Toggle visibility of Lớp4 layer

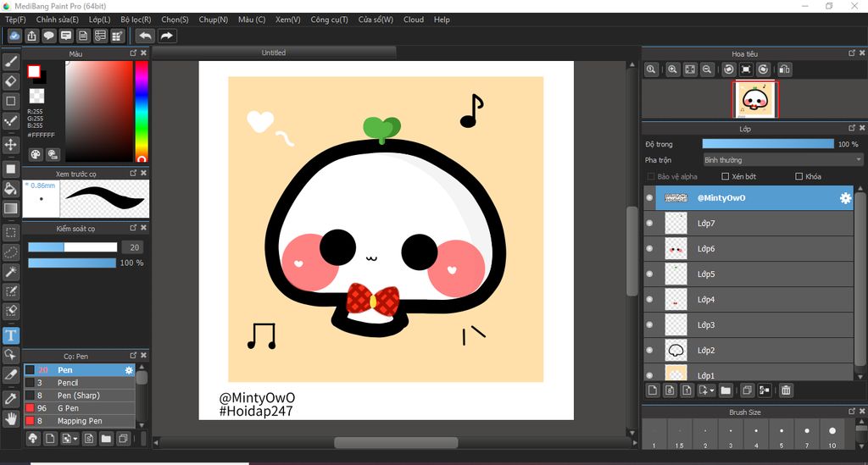649,300
